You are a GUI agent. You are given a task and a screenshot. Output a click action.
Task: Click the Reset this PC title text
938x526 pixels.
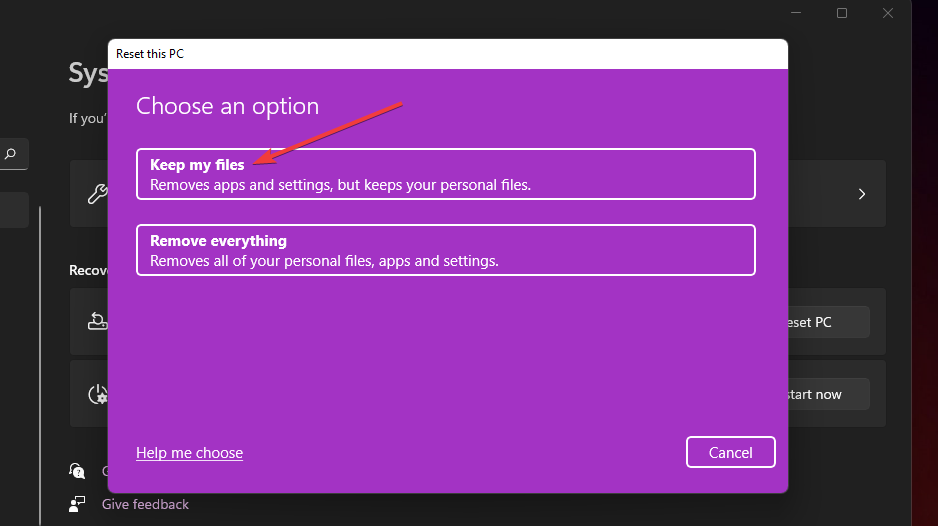(150, 54)
